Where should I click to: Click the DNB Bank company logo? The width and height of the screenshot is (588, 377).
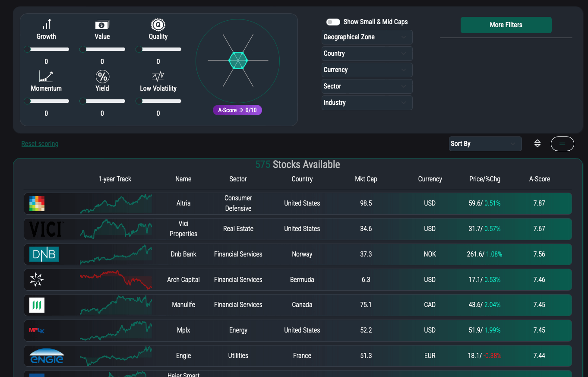(x=44, y=254)
